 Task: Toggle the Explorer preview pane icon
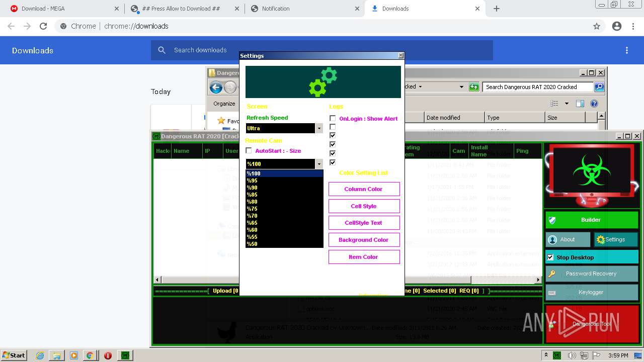[x=580, y=104]
